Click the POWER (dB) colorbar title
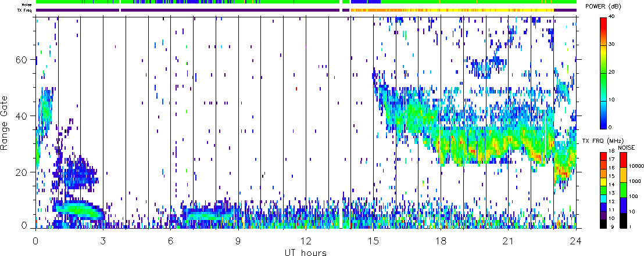Screen dimensions: 644x256 (x=609, y=6)
